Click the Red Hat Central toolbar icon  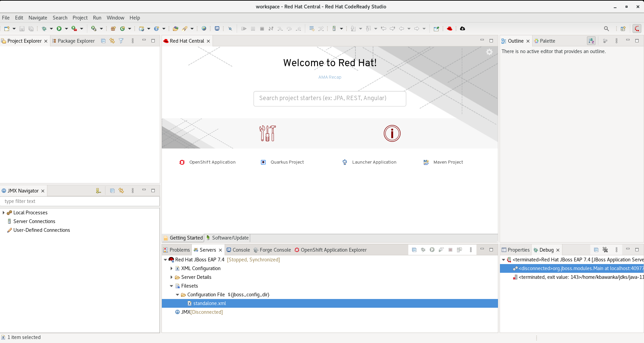[x=450, y=29]
